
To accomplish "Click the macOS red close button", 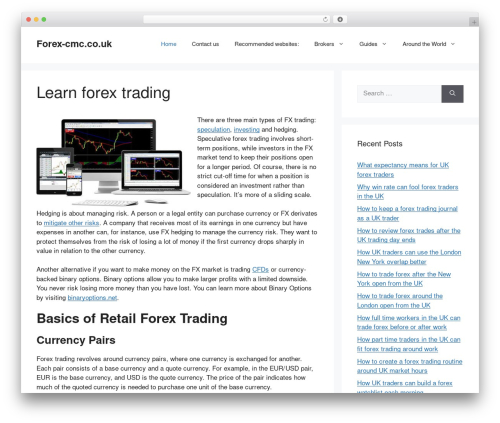I will click(x=29, y=19).
